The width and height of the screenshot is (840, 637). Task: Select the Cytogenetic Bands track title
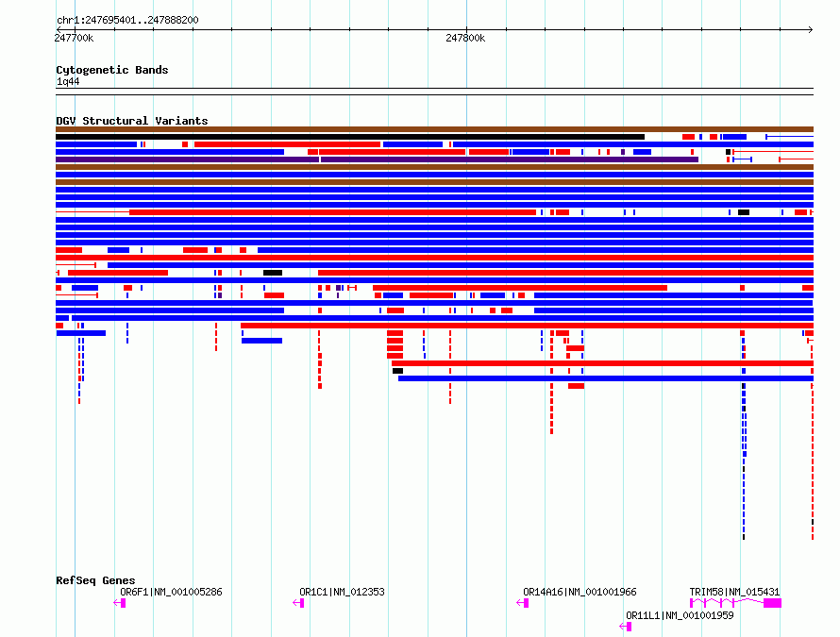(x=112, y=70)
